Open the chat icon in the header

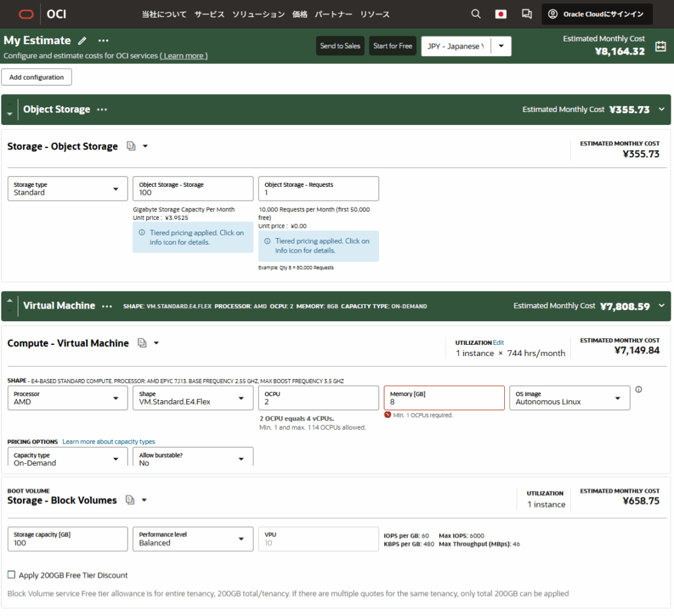527,14
